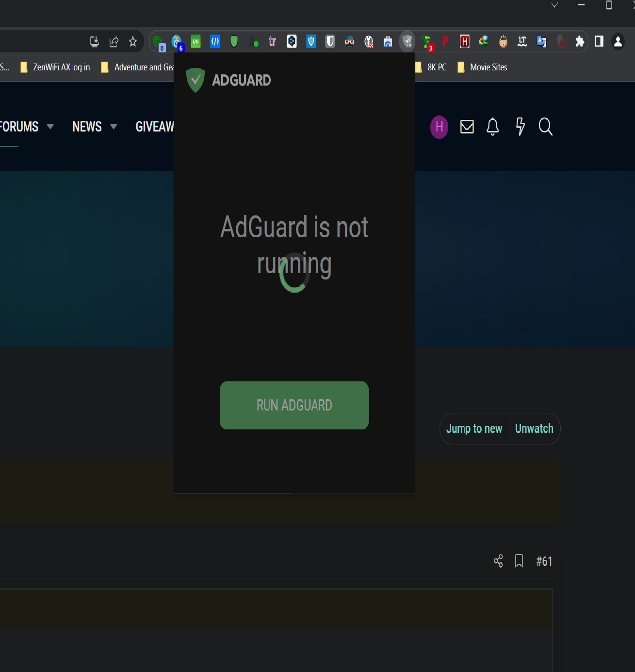
Task: Open the Extensions puzzle piece menu
Action: [x=580, y=42]
